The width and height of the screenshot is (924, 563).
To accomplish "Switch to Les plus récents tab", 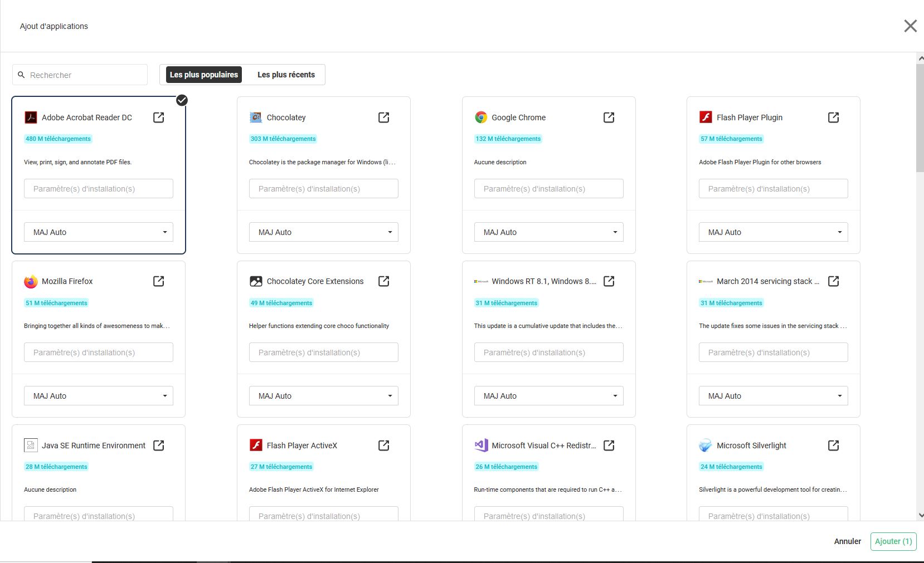I will [x=286, y=75].
